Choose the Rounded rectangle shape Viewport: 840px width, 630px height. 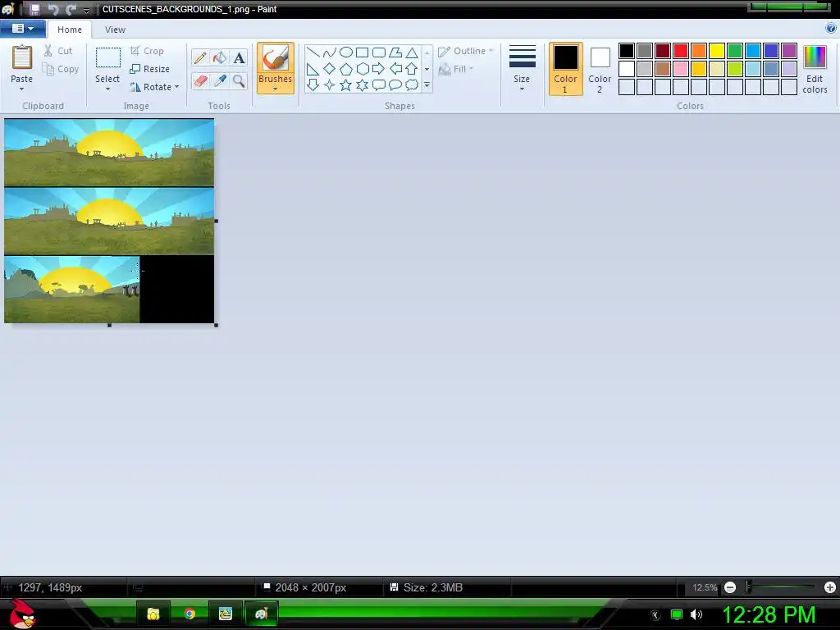[x=379, y=52]
